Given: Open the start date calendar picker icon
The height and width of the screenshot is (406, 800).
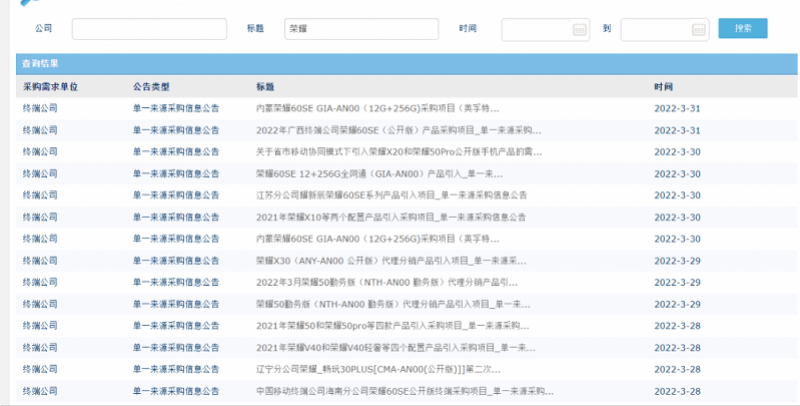Looking at the screenshot, I should [579, 30].
